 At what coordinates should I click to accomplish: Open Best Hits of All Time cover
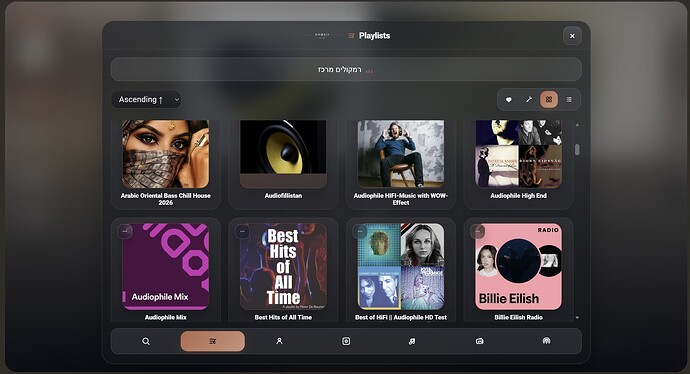(283, 267)
